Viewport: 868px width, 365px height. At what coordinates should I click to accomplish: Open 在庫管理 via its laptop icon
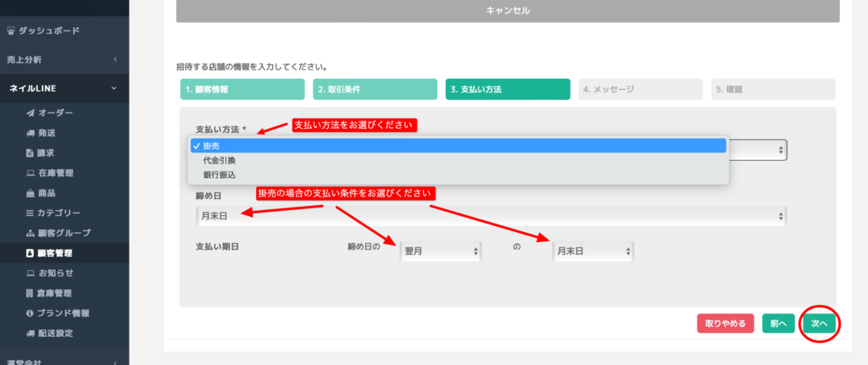(x=30, y=173)
